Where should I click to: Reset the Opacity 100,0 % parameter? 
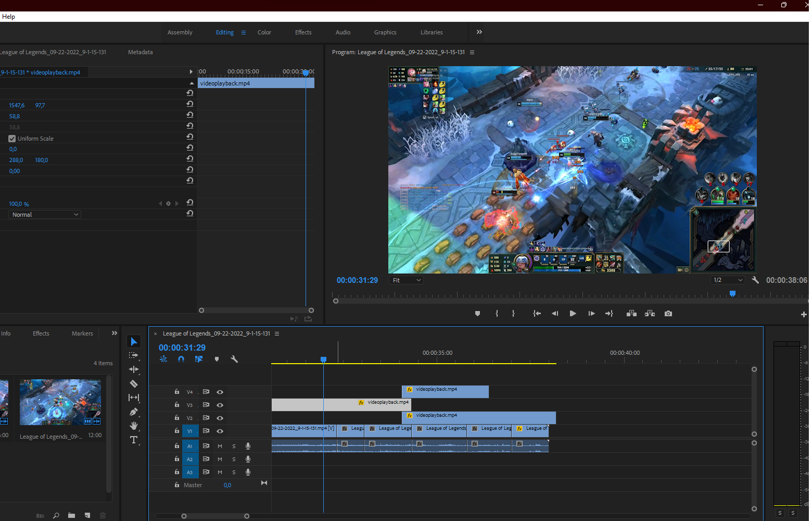tap(190, 202)
